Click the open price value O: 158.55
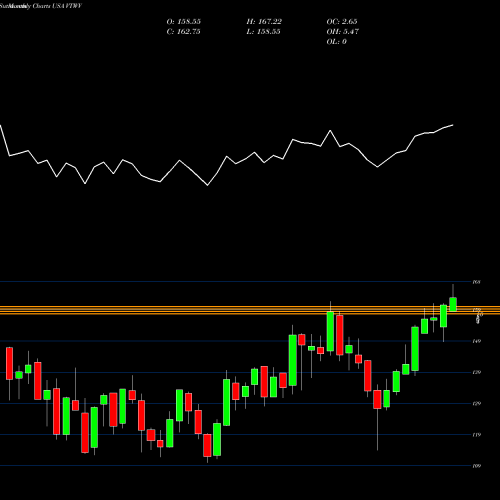 point(184,22)
